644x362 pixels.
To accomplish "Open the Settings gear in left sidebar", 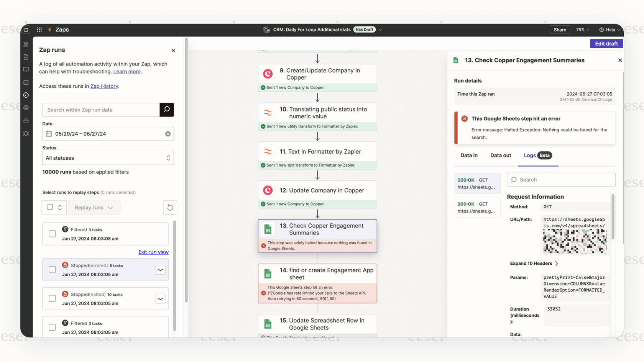I will coord(26,108).
